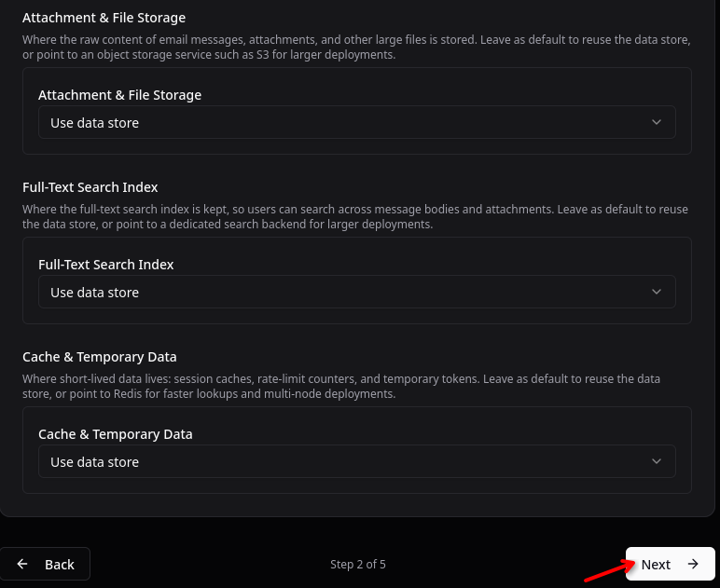Click the Attachment & File Storage field label
This screenshot has height=588, width=720.
[x=119, y=95]
